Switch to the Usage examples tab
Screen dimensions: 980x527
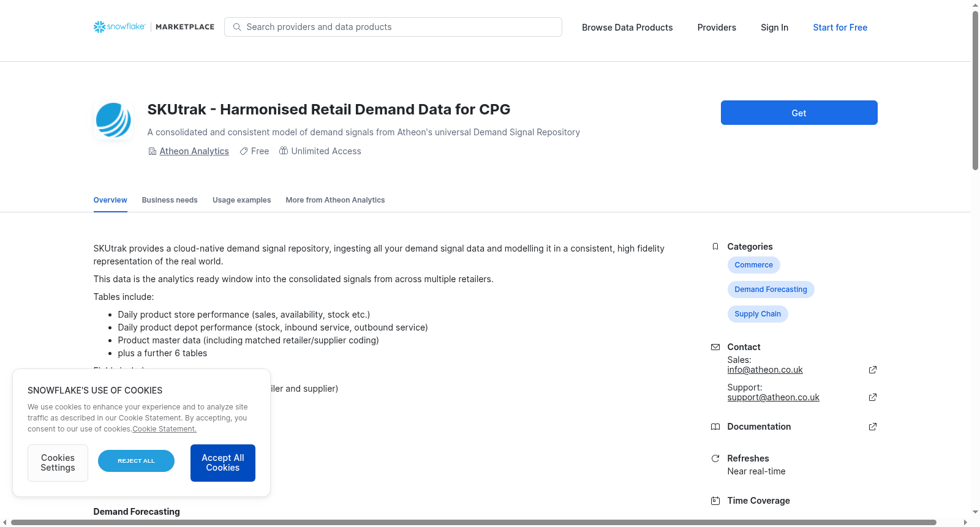click(x=241, y=200)
